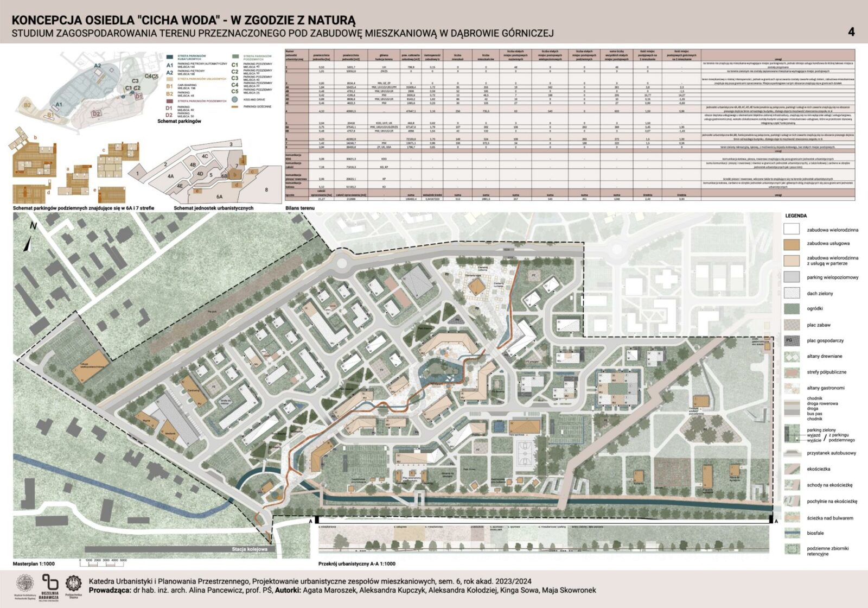Screen dimensions: 868x608
Task: Click the Kiss and Drive circle icon
Action: click(234, 100)
